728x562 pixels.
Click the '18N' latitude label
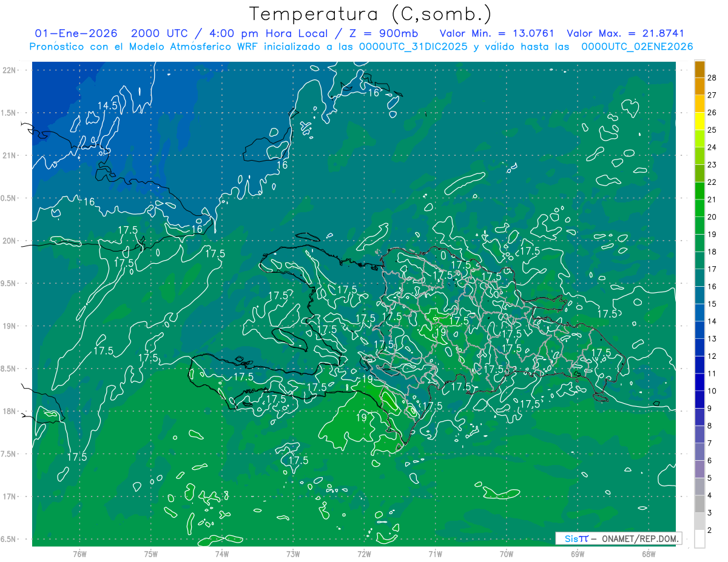[9, 411]
